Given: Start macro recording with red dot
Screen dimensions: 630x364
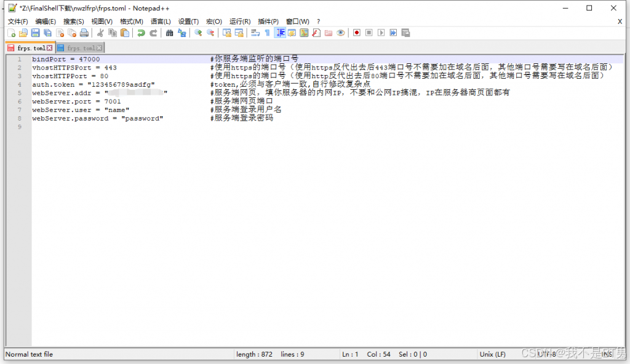Looking at the screenshot, I should (357, 33).
